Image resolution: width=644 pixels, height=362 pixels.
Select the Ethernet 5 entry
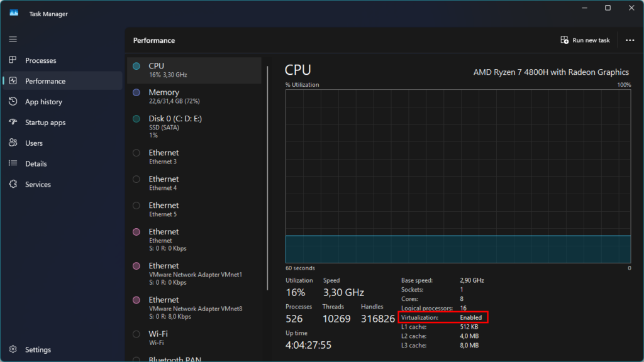(194, 209)
